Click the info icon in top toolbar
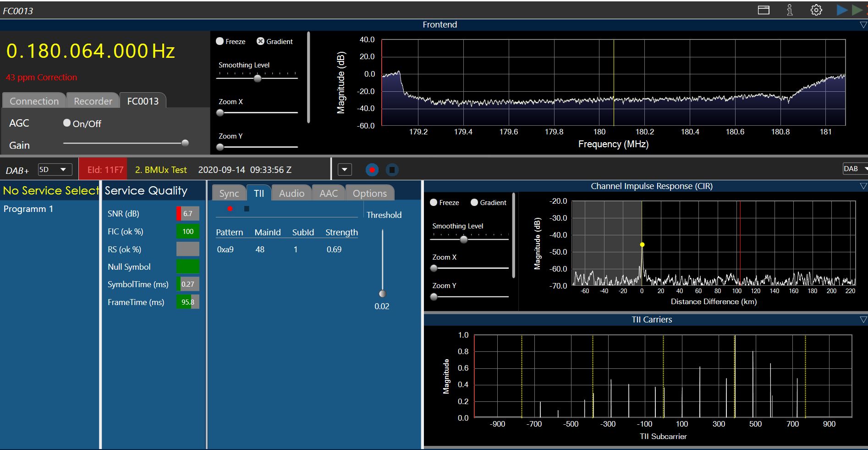 790,10
